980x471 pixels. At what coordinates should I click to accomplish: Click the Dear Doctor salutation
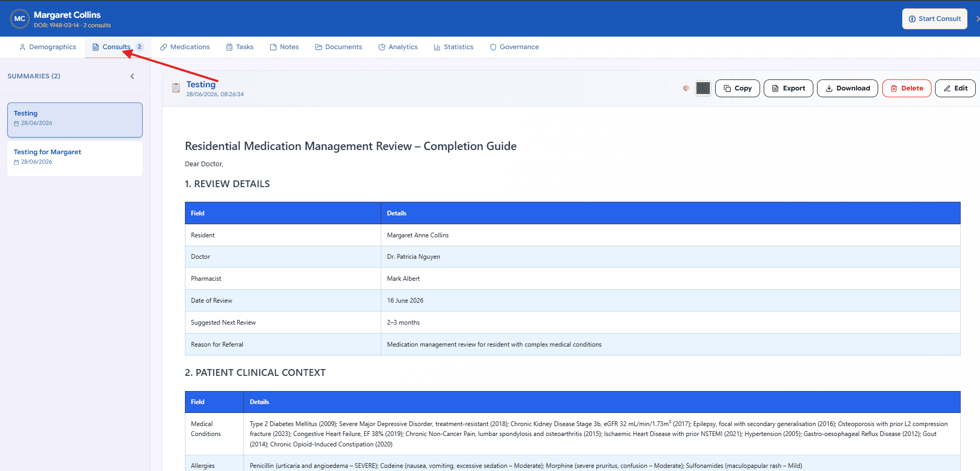(204, 164)
